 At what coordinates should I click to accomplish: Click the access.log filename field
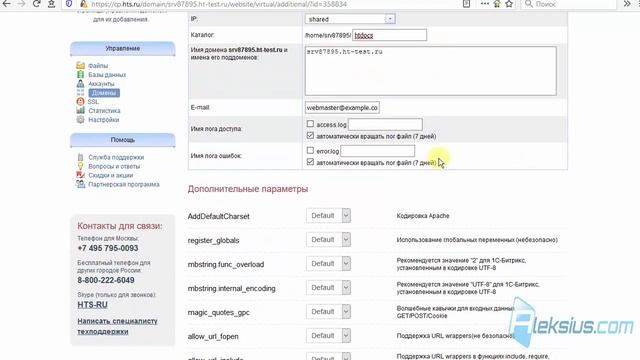385,124
